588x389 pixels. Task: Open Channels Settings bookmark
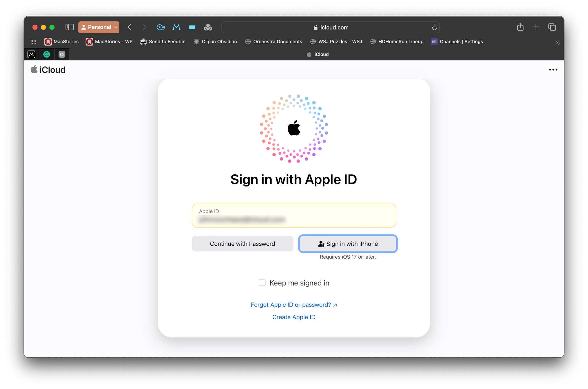tap(461, 42)
